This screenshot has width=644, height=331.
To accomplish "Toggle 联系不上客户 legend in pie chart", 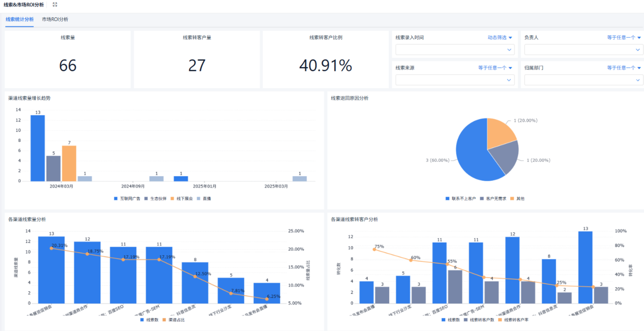I will [x=461, y=198].
